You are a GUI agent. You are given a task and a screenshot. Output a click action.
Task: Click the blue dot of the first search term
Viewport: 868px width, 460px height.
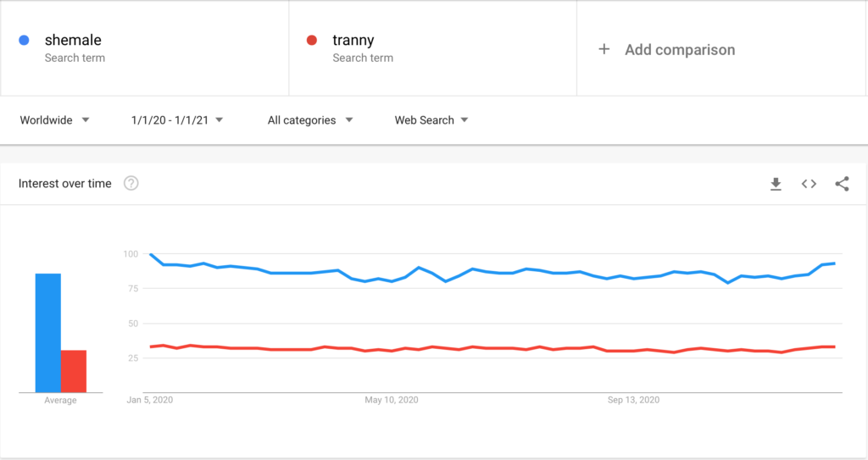click(25, 40)
